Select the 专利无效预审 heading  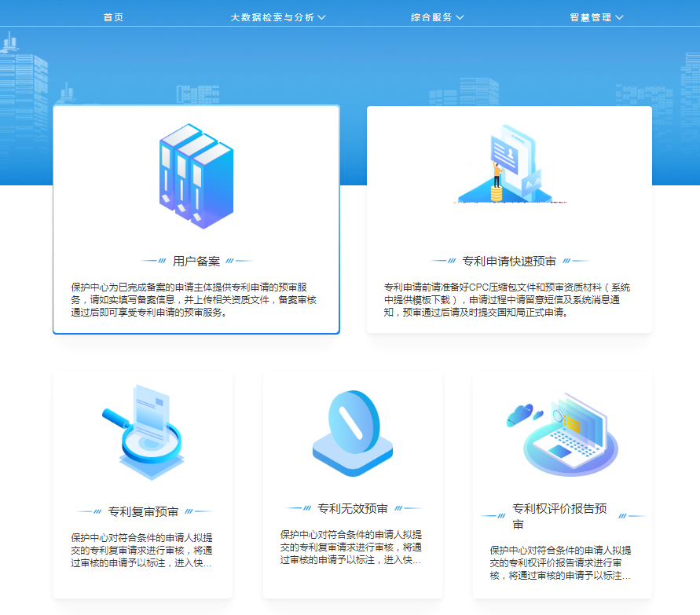pyautogui.click(x=353, y=508)
